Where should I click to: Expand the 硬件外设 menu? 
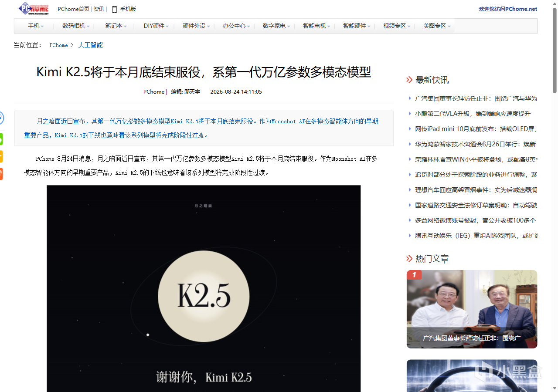196,26
